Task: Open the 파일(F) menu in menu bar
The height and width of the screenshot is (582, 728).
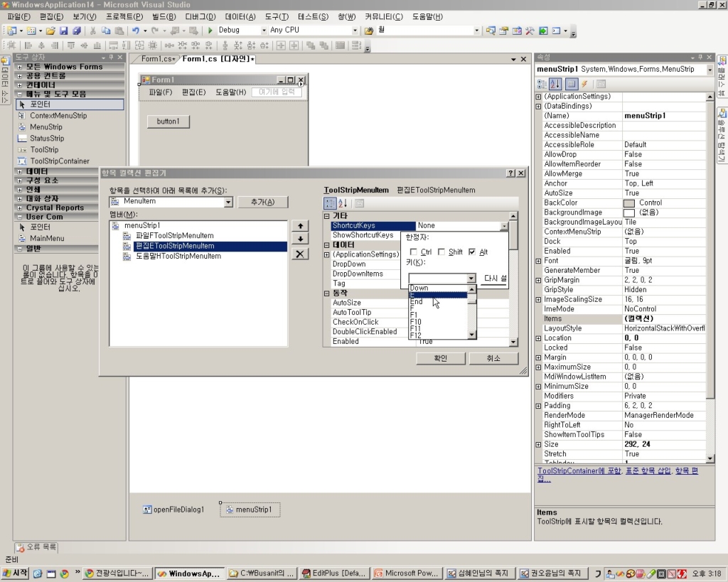Action: (19, 17)
